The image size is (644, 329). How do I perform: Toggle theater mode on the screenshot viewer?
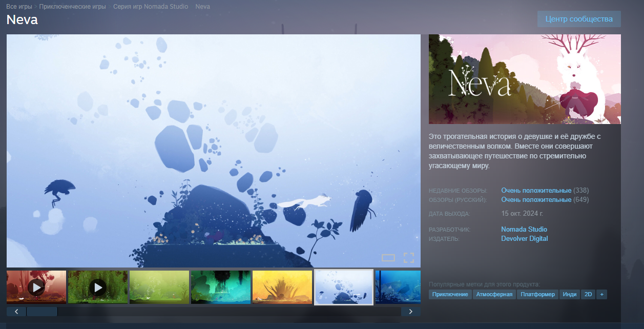[x=388, y=258]
